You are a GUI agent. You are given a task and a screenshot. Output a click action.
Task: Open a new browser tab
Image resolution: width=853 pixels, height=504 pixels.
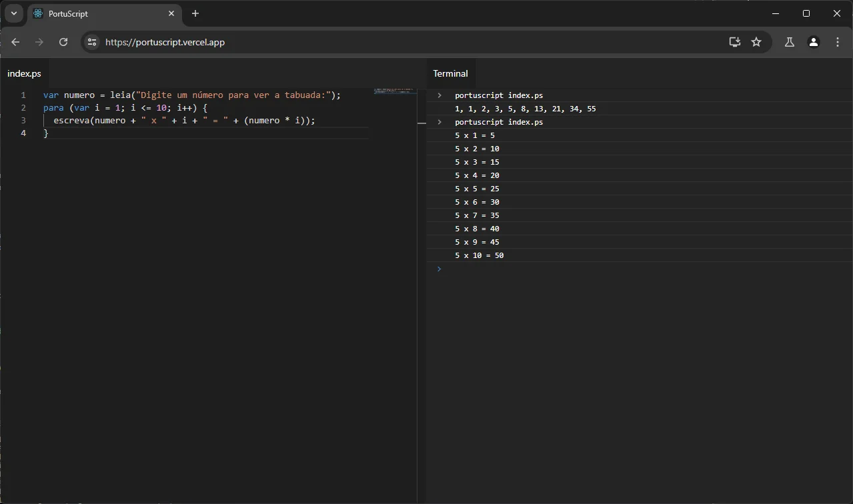coord(195,13)
